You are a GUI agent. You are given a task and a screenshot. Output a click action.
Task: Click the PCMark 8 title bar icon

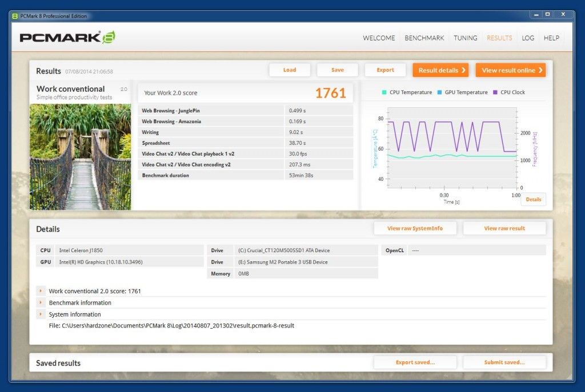pyautogui.click(x=15, y=16)
